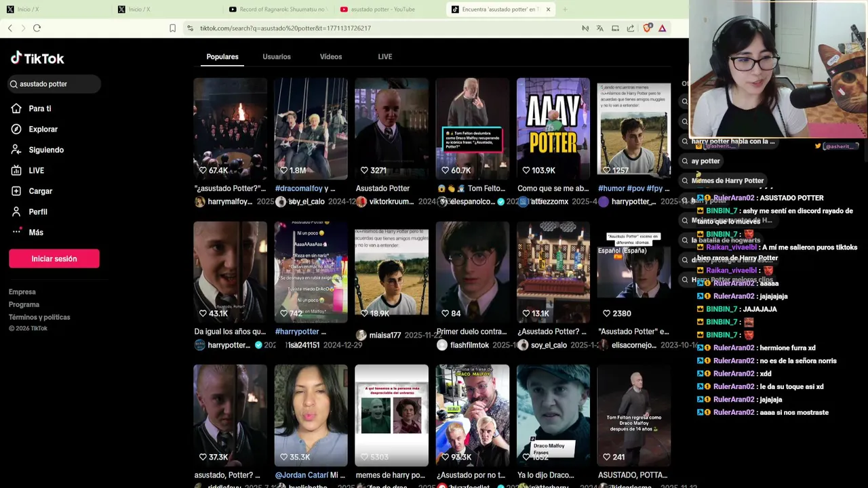This screenshot has width=868, height=488.
Task: Open a new browser tab with plus
Action: [565, 9]
